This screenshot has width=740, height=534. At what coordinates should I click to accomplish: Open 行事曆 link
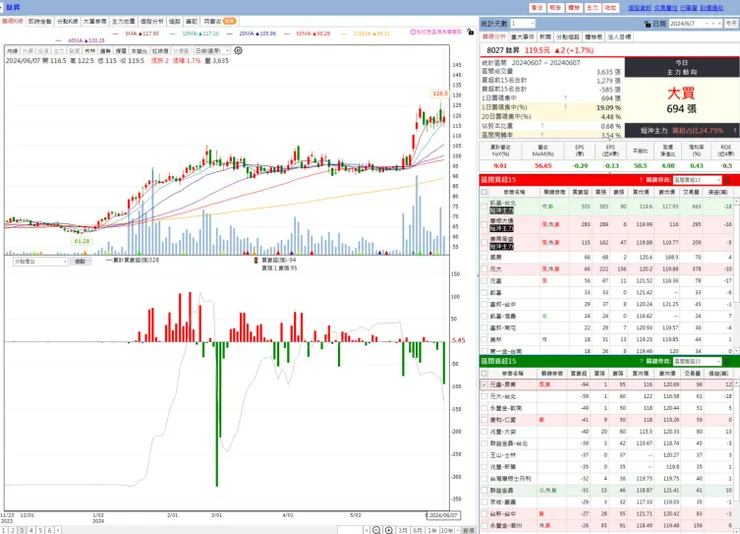(689, 8)
